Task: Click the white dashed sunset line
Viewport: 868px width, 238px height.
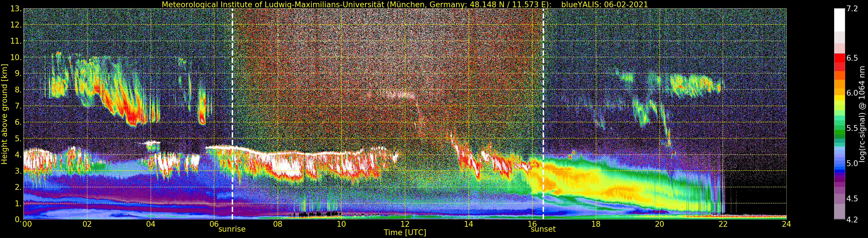Action: coord(543,114)
